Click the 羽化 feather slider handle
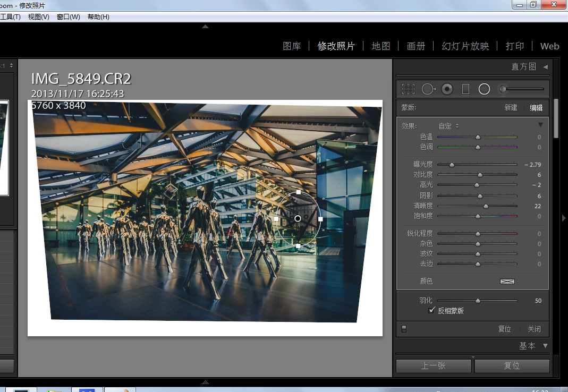The height and width of the screenshot is (392, 568). click(478, 301)
